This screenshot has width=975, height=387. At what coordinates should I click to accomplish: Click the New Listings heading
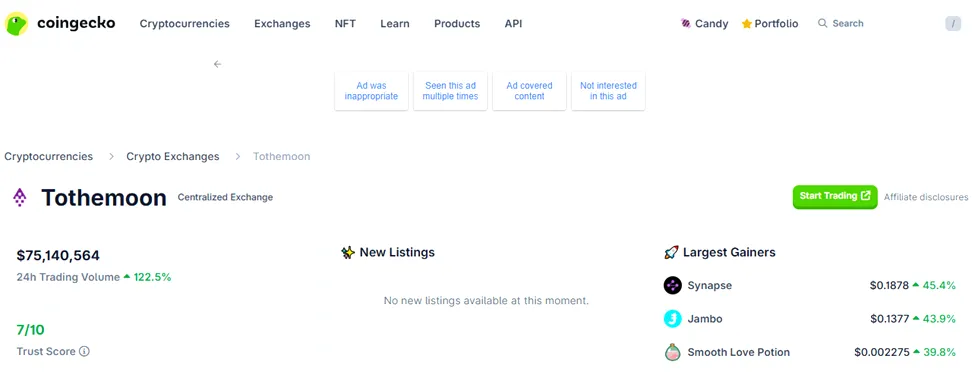[x=397, y=253]
